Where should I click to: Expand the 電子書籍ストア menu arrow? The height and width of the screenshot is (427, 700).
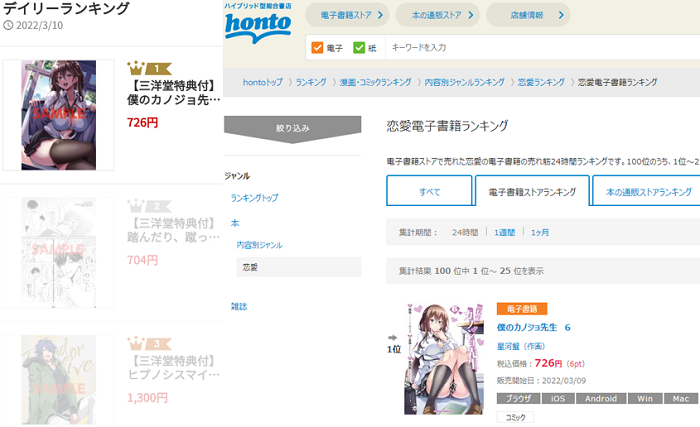(x=380, y=15)
